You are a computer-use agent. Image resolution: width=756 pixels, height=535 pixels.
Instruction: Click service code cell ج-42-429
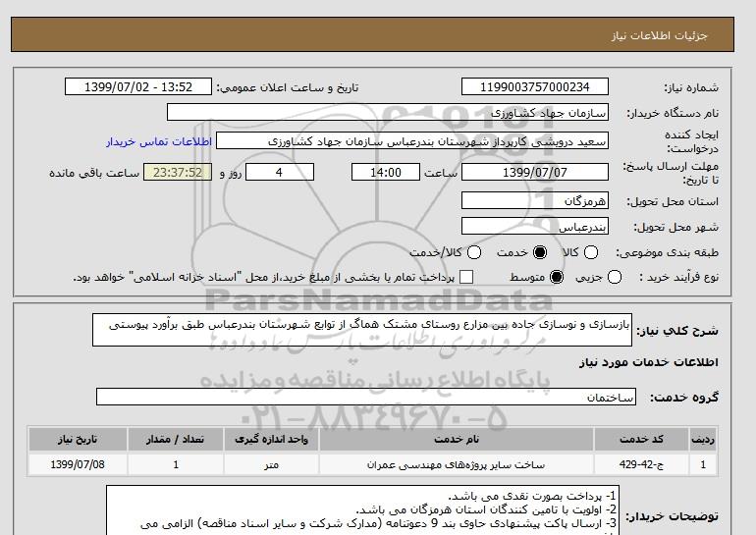click(641, 464)
